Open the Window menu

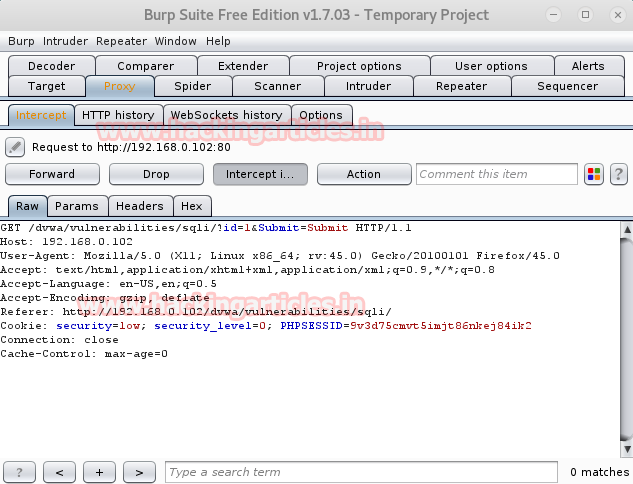[x=176, y=41]
